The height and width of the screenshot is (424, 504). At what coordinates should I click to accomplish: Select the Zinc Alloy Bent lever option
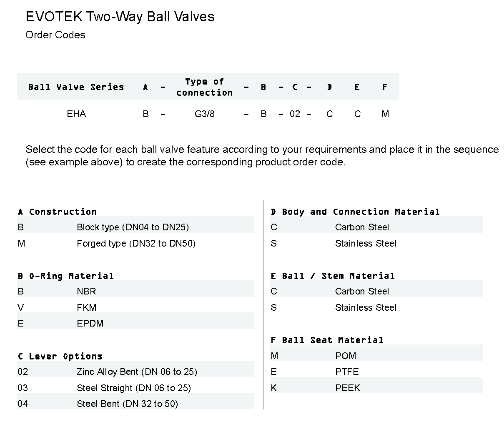click(x=137, y=372)
